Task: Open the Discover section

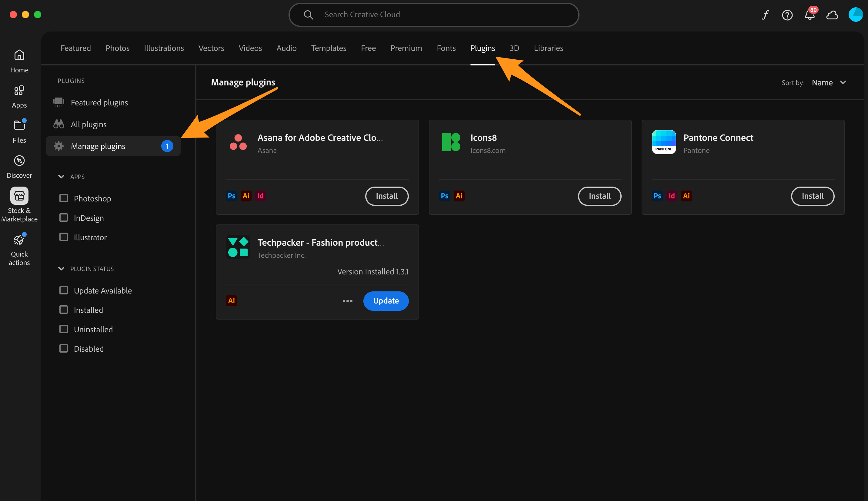Action: 19,167
